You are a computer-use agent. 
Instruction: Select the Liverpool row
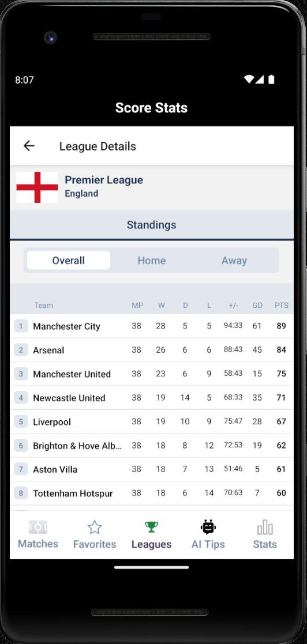click(x=152, y=421)
